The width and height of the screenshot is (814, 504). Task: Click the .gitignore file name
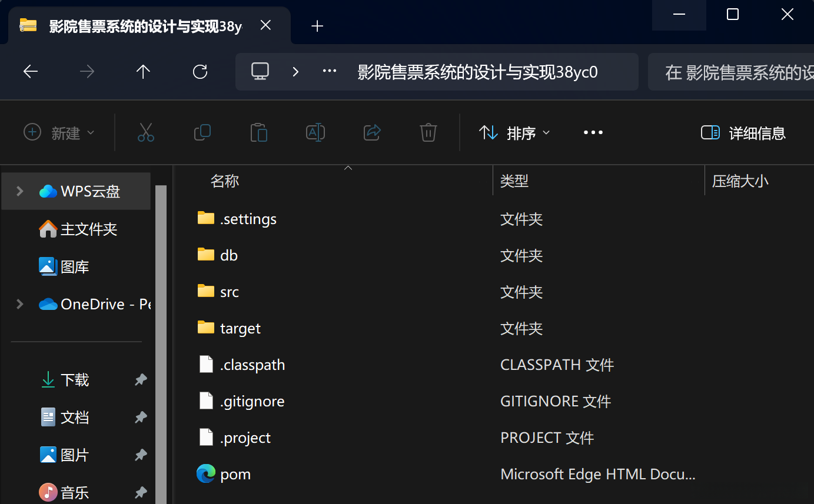click(x=252, y=402)
